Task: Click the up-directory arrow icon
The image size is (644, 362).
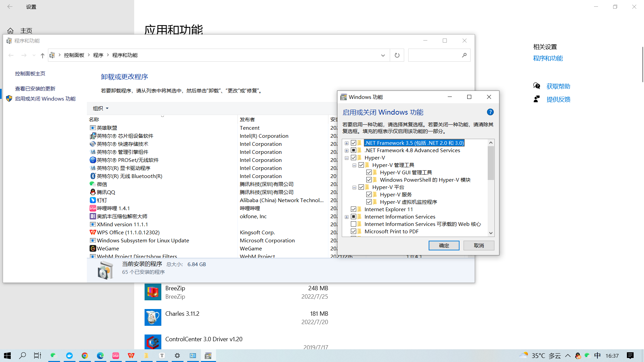Action: coord(42,55)
